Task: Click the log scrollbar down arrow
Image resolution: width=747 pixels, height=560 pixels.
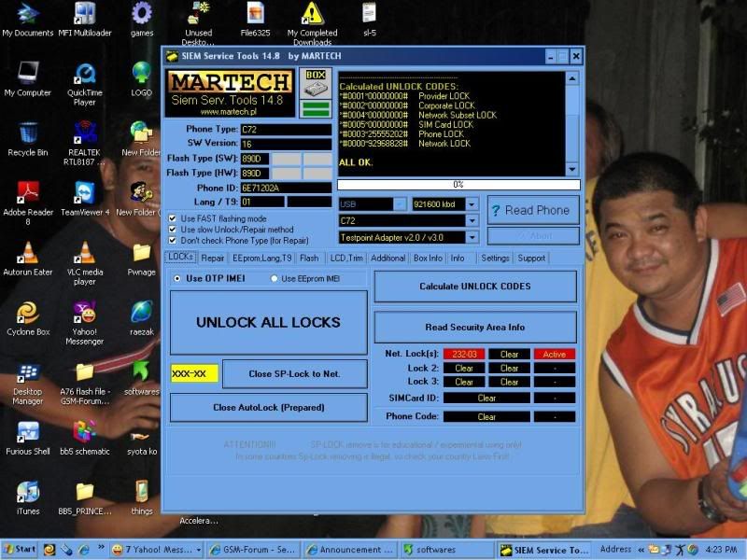Action: (572, 169)
